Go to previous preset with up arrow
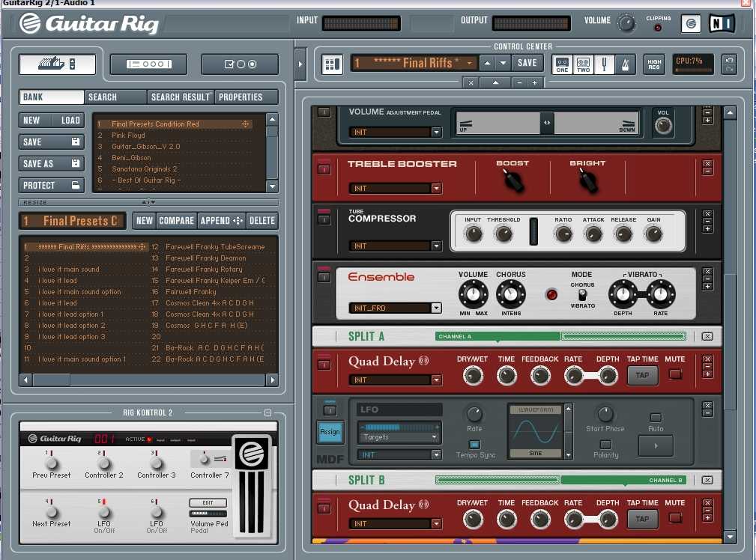Image resolution: width=756 pixels, height=560 pixels. click(x=488, y=63)
